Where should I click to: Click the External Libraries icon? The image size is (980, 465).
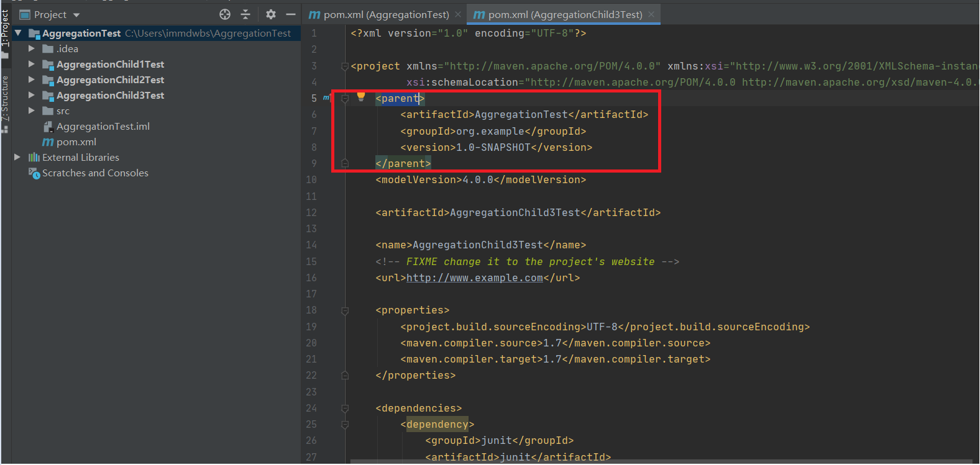point(34,158)
